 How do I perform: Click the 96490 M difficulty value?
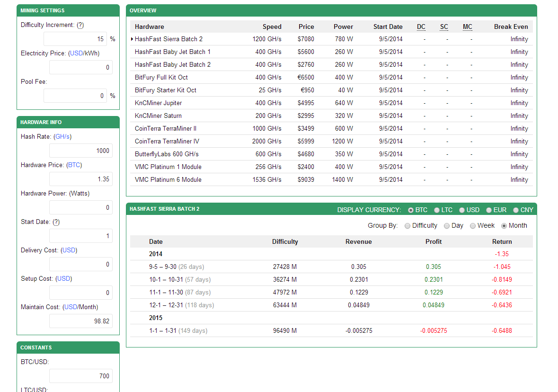(285, 331)
